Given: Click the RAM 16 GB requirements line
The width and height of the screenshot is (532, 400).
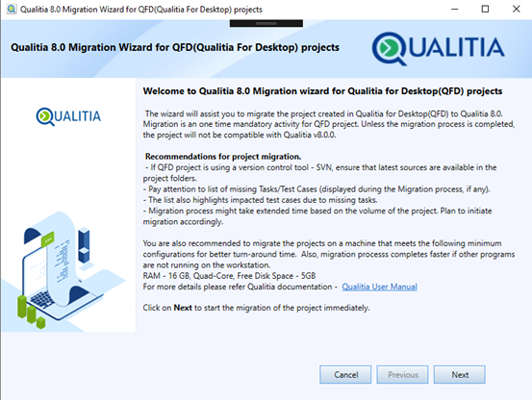Looking at the screenshot, I should 229,276.
